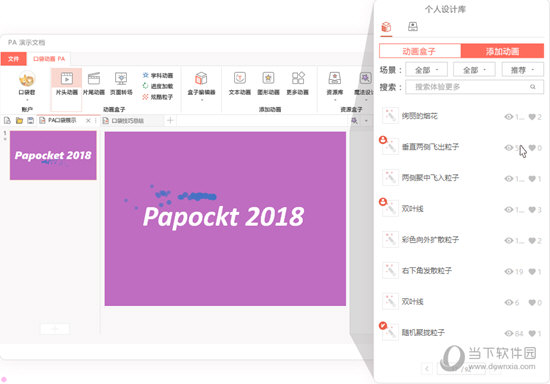Close the PA口袋展示 document tab

pos(88,120)
